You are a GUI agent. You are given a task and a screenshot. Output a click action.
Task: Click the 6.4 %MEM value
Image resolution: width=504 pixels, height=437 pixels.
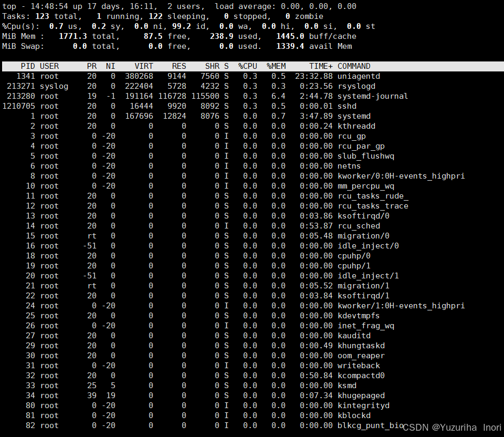tap(278, 96)
